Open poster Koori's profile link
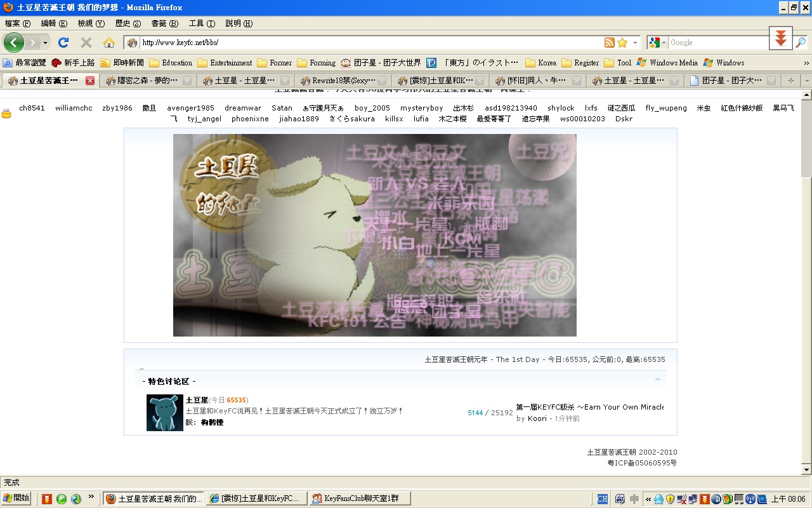 537,418
